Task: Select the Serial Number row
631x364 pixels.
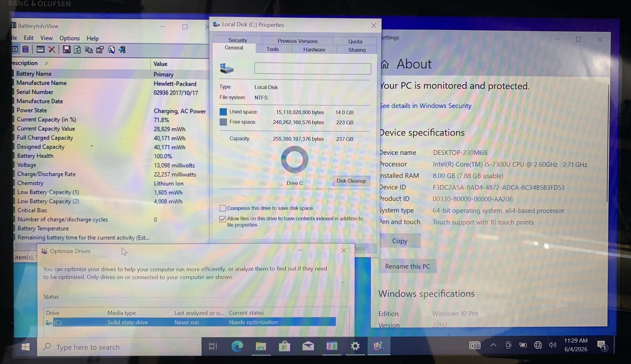Action: [111, 92]
